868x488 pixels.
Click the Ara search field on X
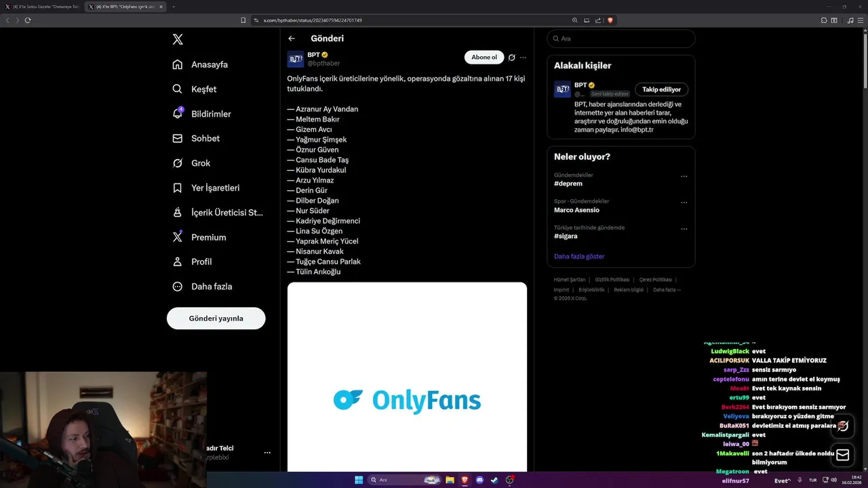[621, 39]
